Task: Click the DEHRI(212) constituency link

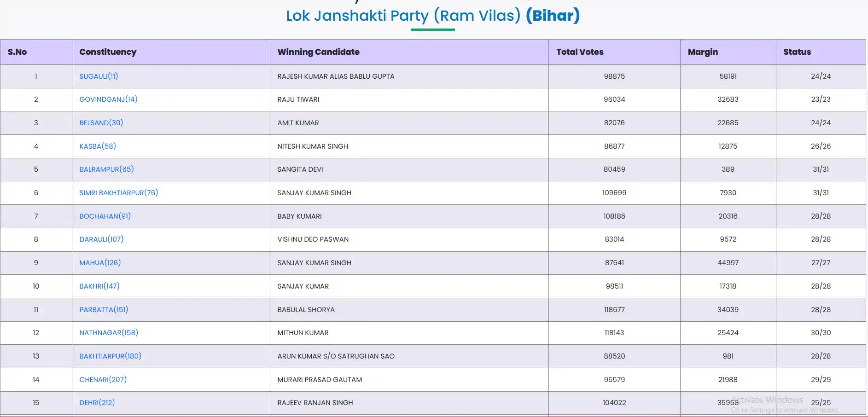Action: tap(97, 403)
